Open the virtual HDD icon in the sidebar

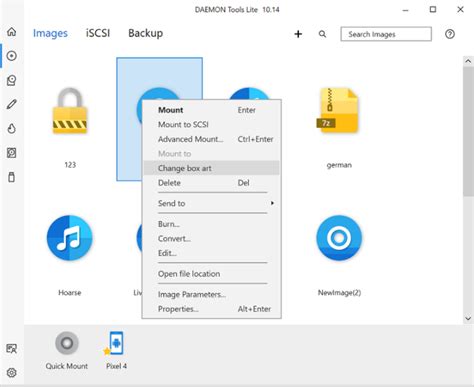click(12, 153)
